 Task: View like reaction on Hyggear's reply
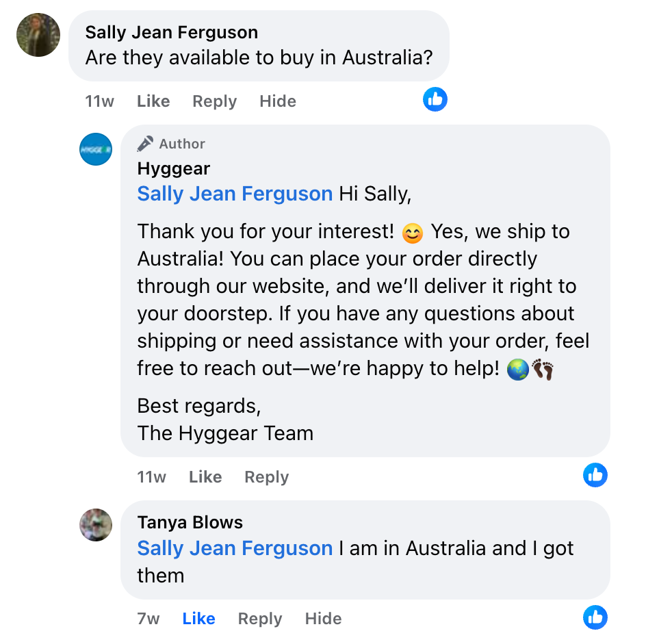(595, 475)
